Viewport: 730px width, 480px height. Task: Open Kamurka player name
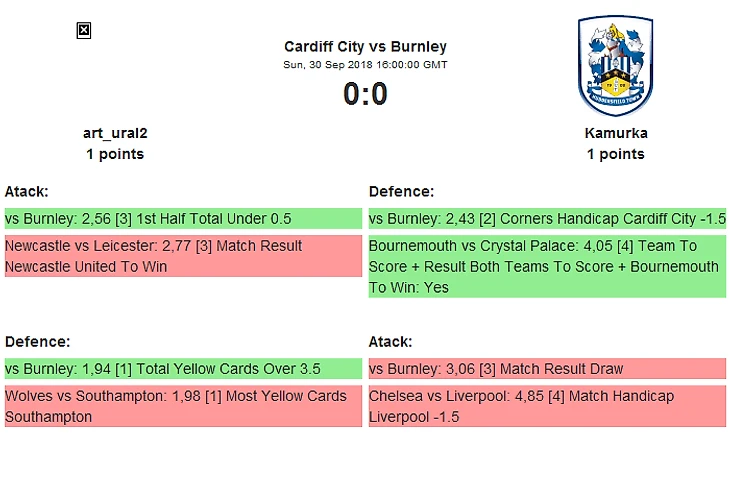615,133
